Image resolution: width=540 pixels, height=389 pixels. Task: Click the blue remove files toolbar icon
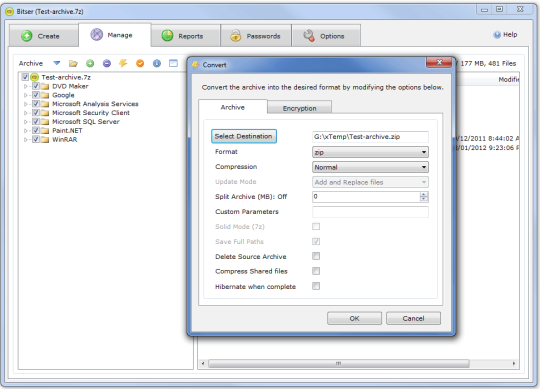[107, 63]
